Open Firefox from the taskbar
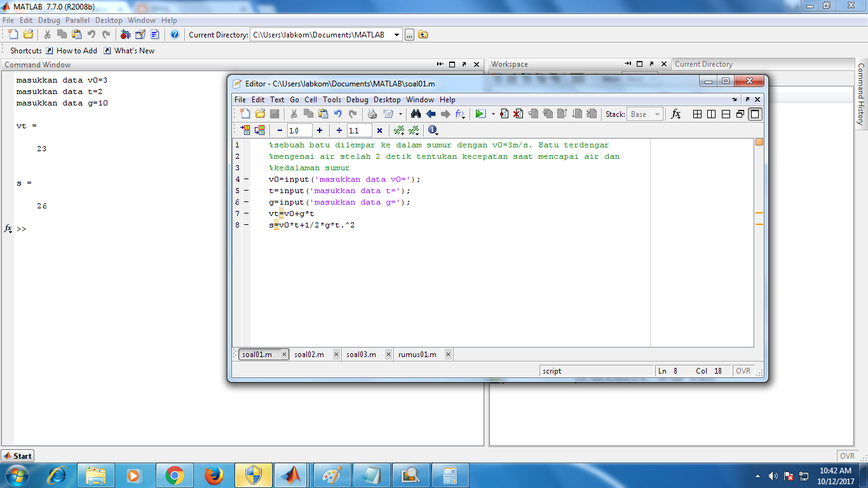The image size is (868, 488). (214, 475)
